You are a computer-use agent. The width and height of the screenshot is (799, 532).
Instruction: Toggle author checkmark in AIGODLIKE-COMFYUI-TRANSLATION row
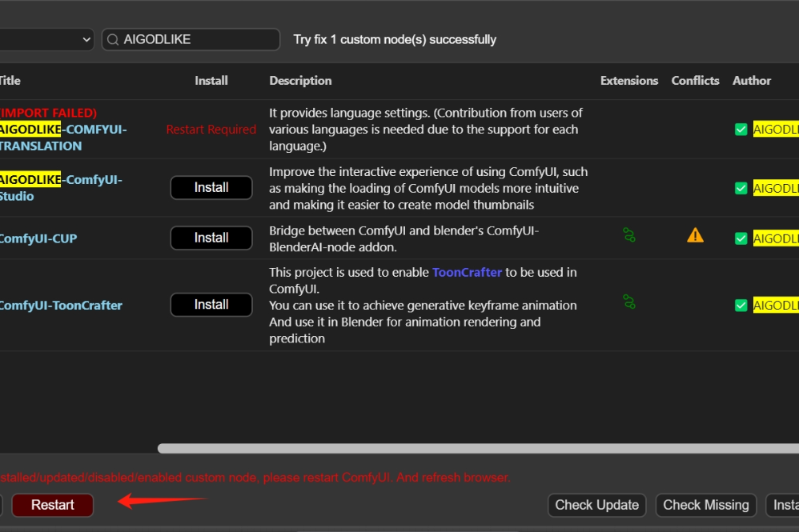741,130
